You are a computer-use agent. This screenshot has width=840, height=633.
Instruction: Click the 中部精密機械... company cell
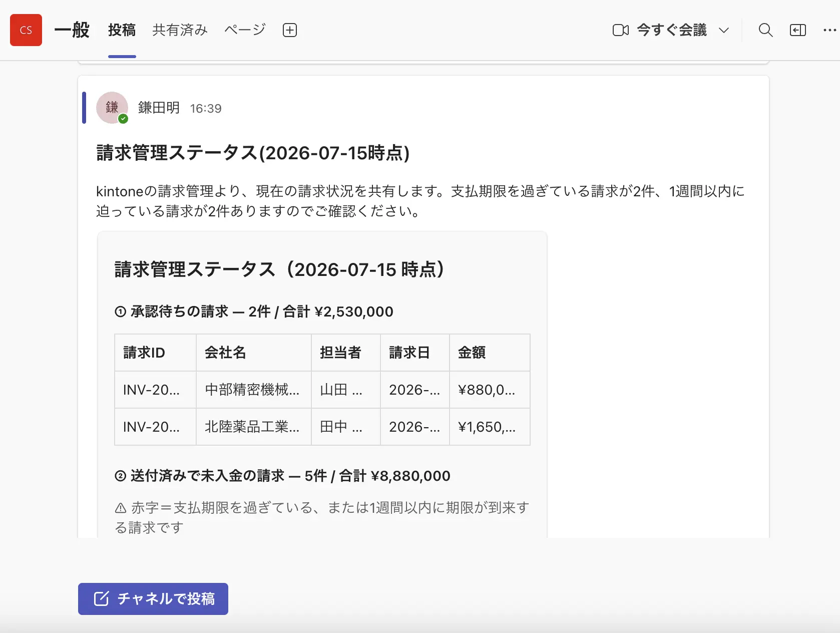253,390
